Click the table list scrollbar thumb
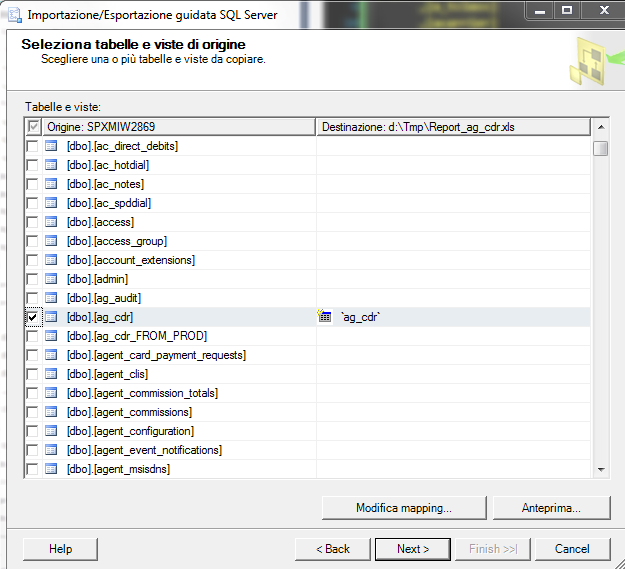Viewport: 625px width, 569px height. (x=601, y=148)
